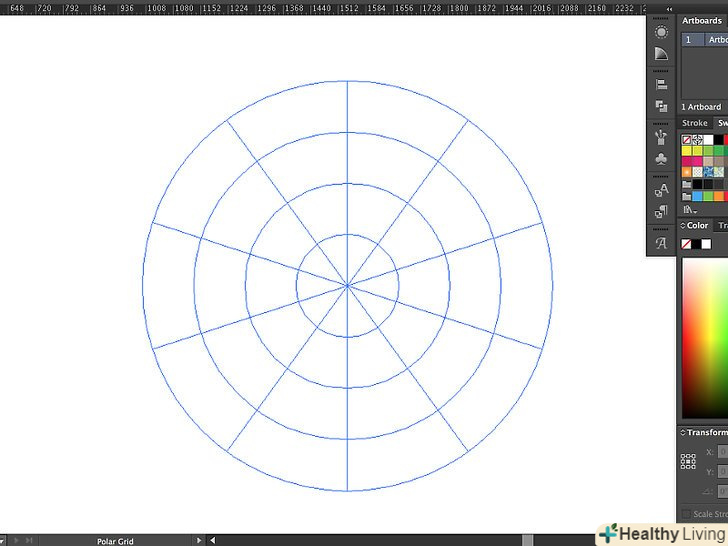Click the rotate angle field in Transform

722,491
